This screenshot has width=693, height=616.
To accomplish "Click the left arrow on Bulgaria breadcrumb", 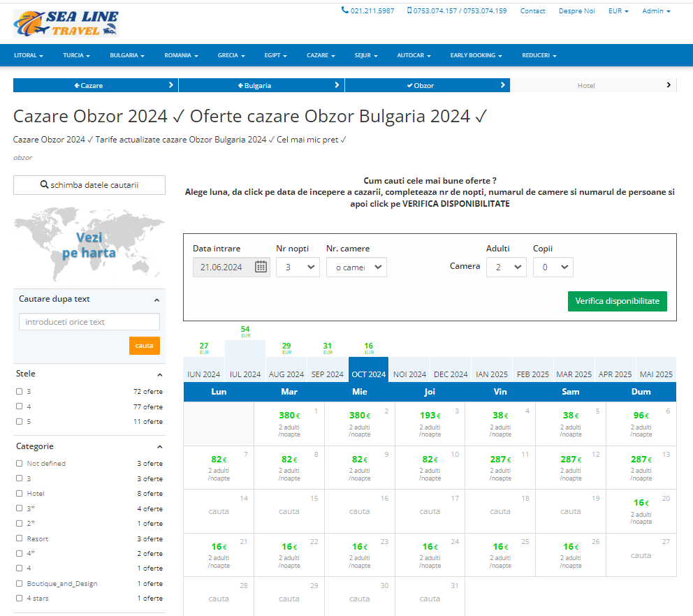I will pyautogui.click(x=241, y=85).
